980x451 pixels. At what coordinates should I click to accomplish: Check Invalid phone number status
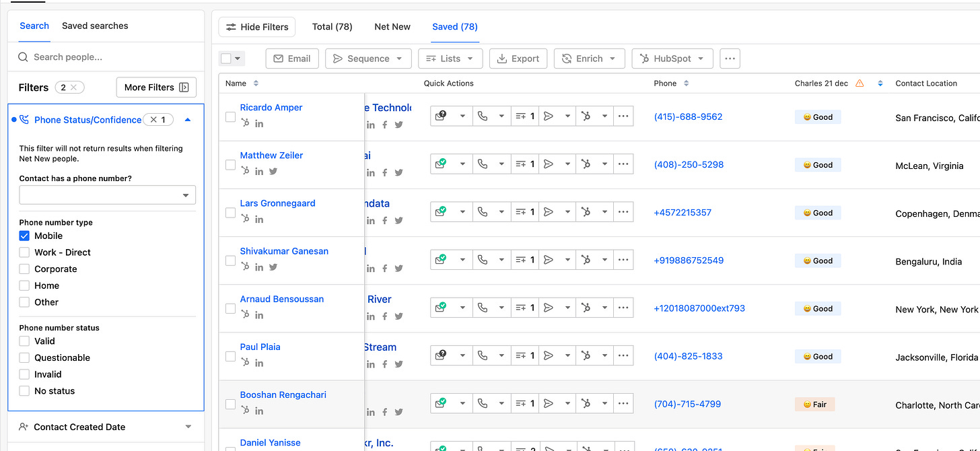click(x=24, y=374)
